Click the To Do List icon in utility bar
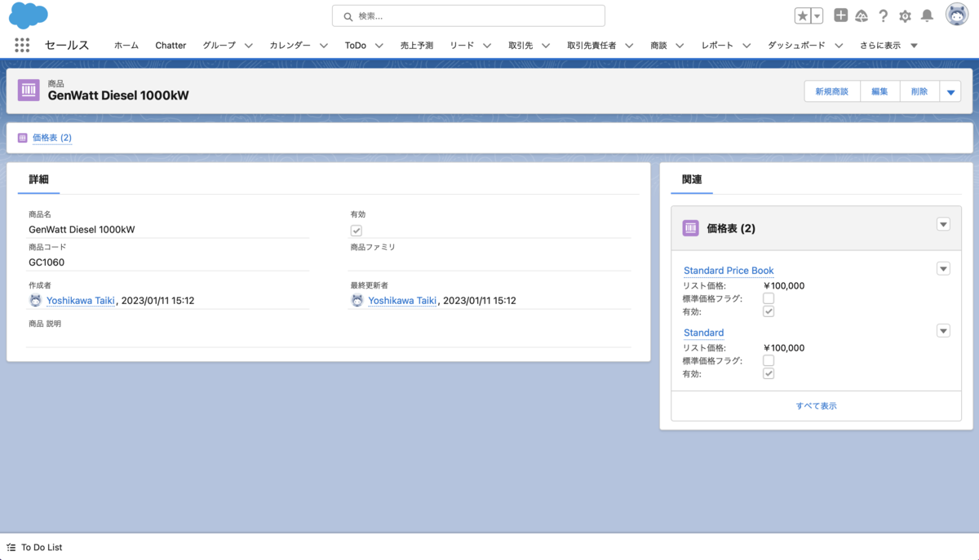The image size is (979, 560). click(11, 547)
